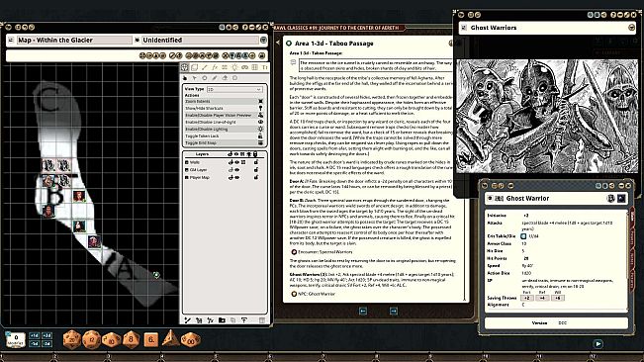Viewport: 644px width, 362px height.
Task: Select the arrow pointer tool in map toolbar
Action: click(x=195, y=78)
